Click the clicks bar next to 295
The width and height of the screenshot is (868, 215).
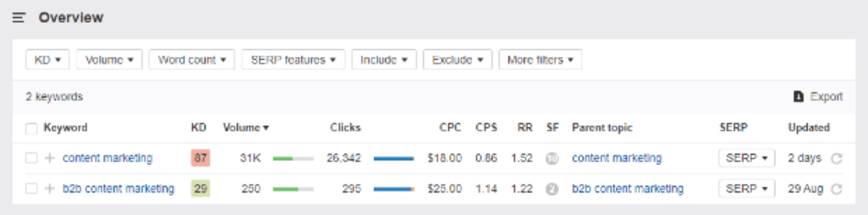pos(394,189)
